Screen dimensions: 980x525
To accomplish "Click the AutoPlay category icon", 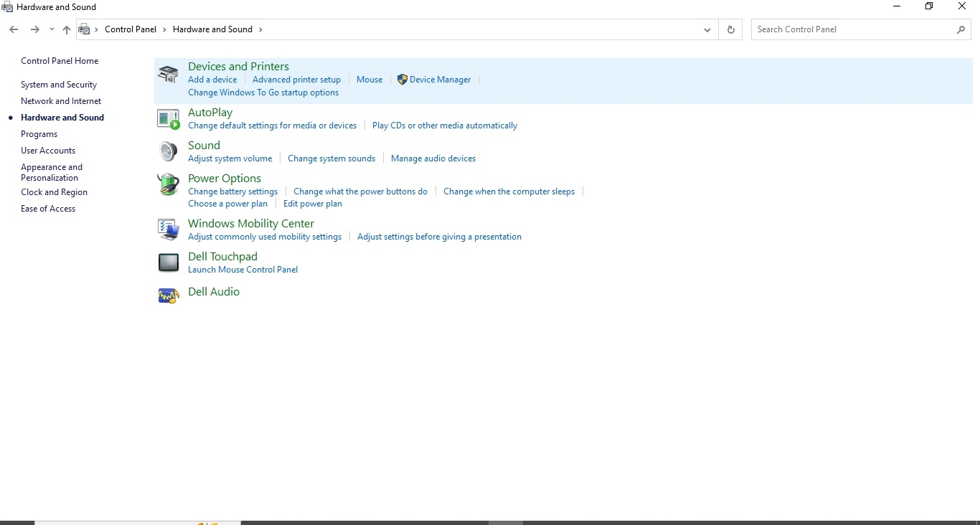I will click(168, 119).
